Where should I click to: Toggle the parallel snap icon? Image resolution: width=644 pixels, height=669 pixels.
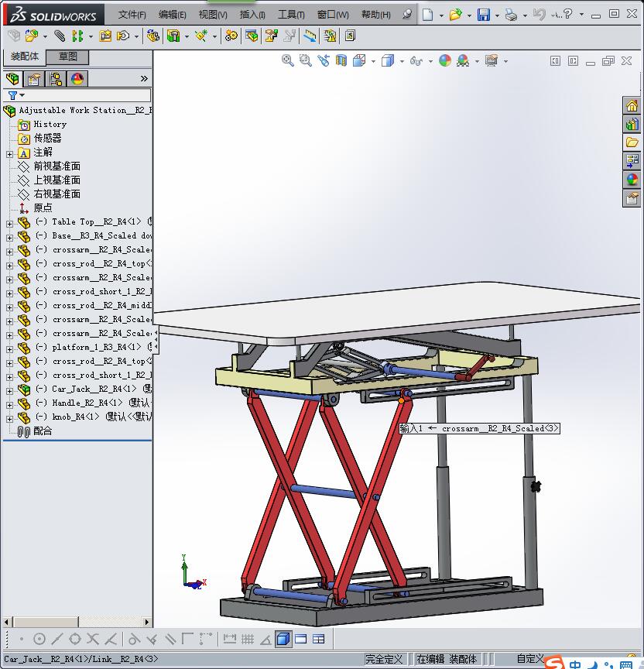(170, 639)
